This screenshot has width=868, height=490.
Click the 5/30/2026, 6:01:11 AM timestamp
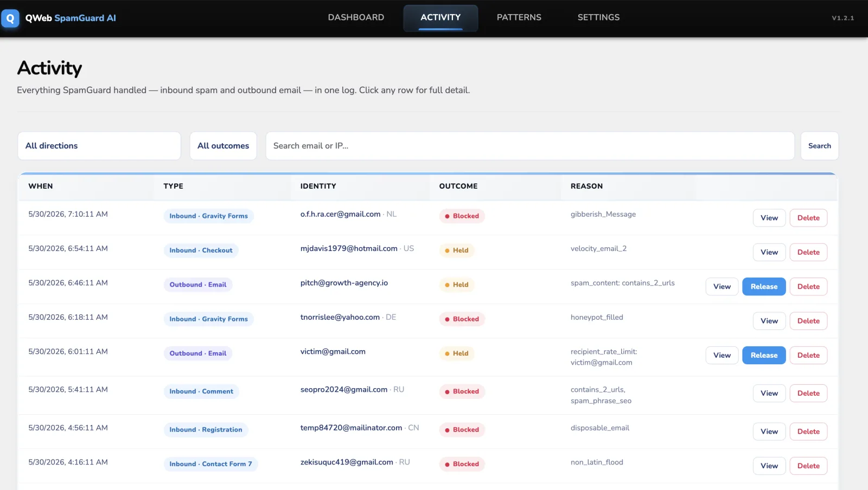pyautogui.click(x=68, y=352)
